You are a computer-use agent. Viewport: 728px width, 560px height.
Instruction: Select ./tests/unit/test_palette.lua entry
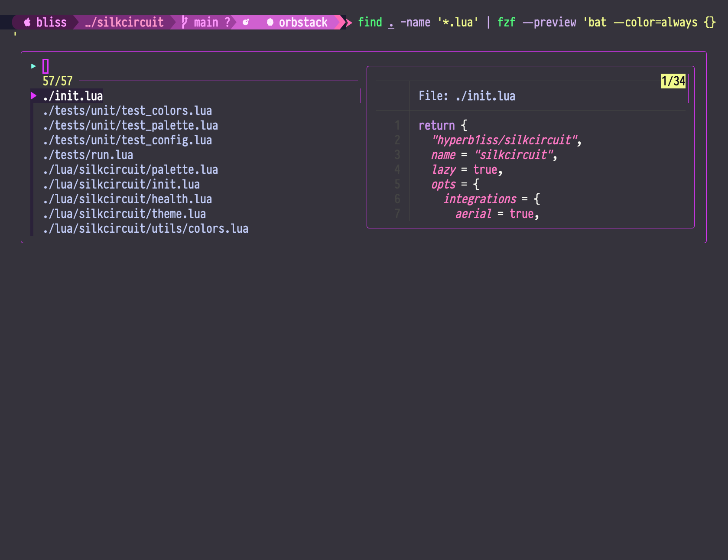(x=130, y=125)
